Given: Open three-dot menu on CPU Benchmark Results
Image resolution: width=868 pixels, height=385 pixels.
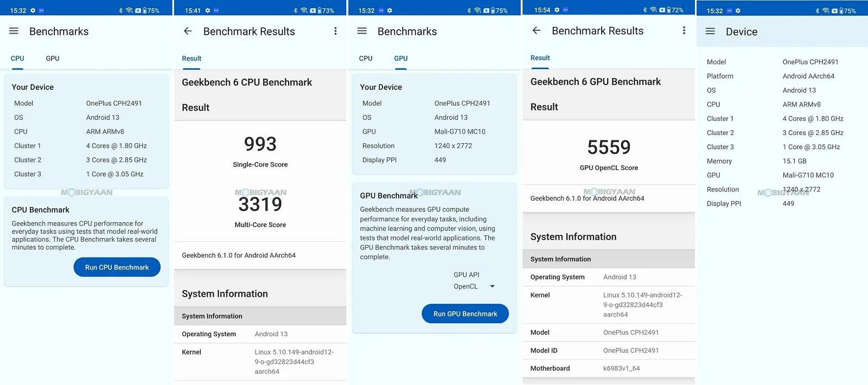Looking at the screenshot, I should click(x=335, y=31).
